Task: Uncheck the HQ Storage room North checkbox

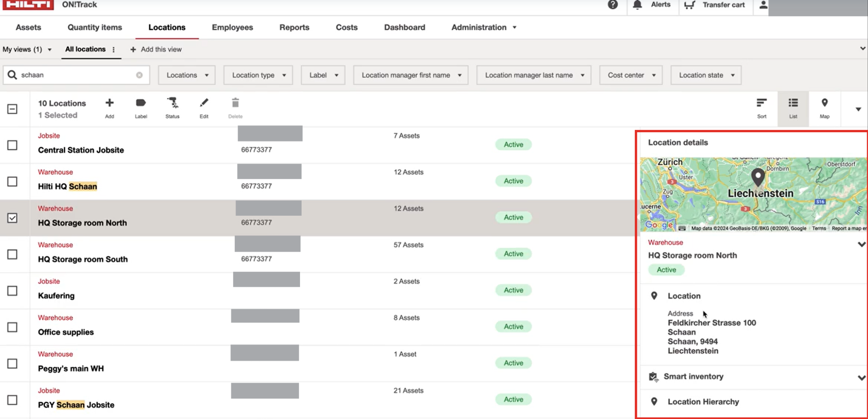Action: (x=12, y=218)
